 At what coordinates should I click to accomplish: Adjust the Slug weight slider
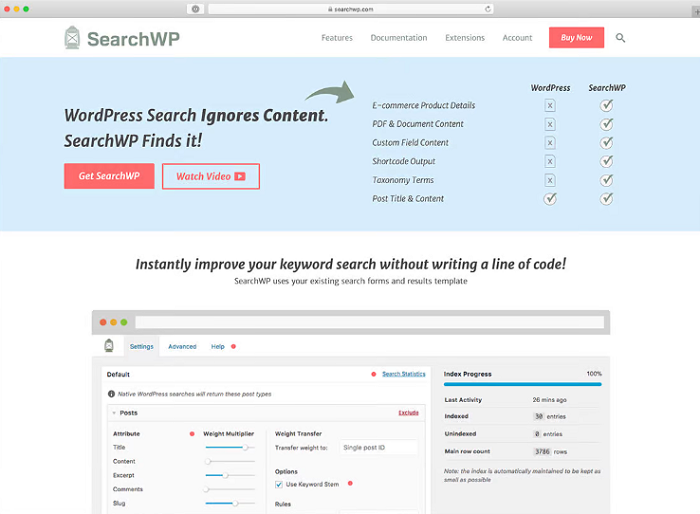coord(230,503)
